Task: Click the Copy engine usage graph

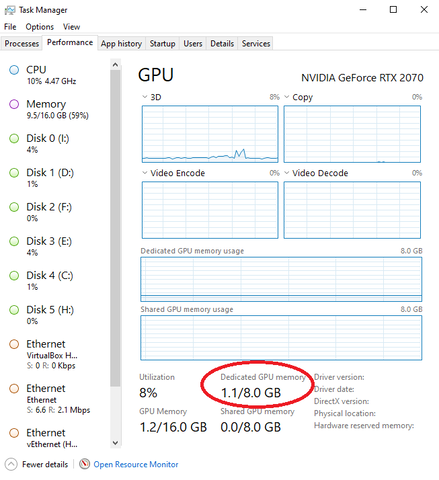Action: 352,134
